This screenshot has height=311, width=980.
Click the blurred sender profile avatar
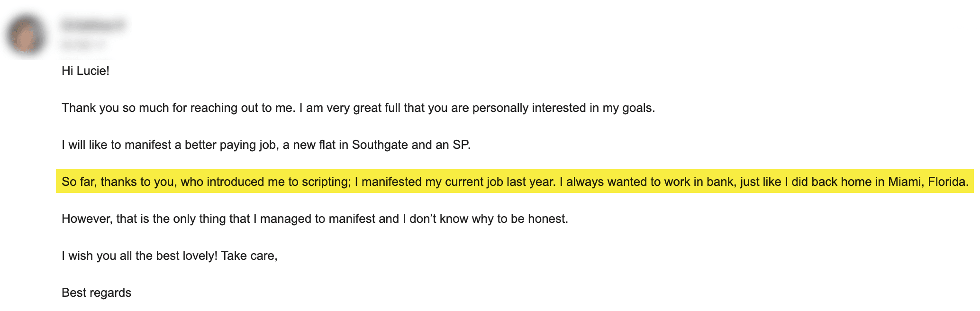[26, 35]
